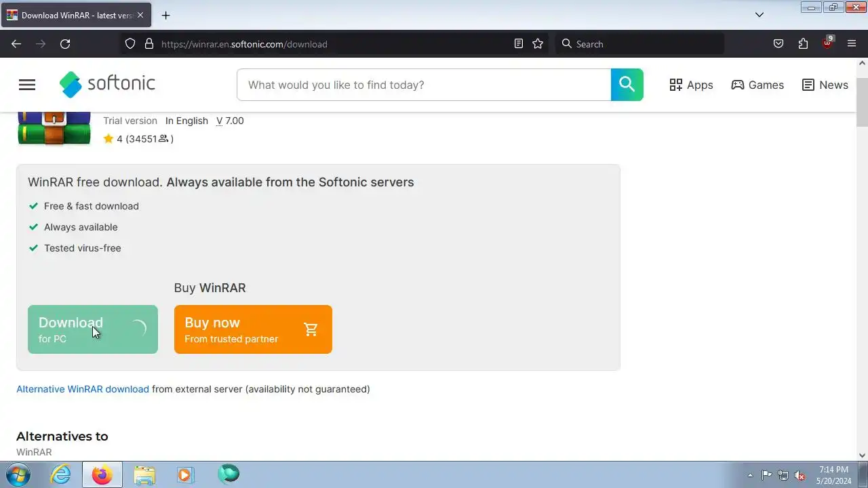Click the Softonic logo

[x=107, y=84]
